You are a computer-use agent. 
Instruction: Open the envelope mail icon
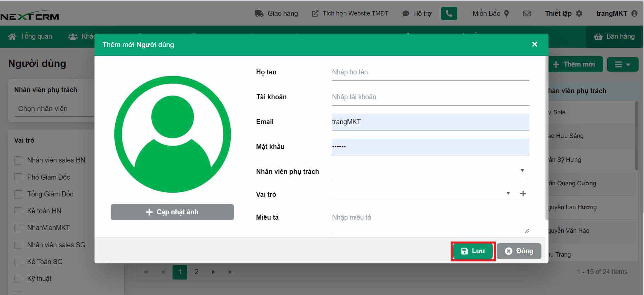click(x=527, y=13)
